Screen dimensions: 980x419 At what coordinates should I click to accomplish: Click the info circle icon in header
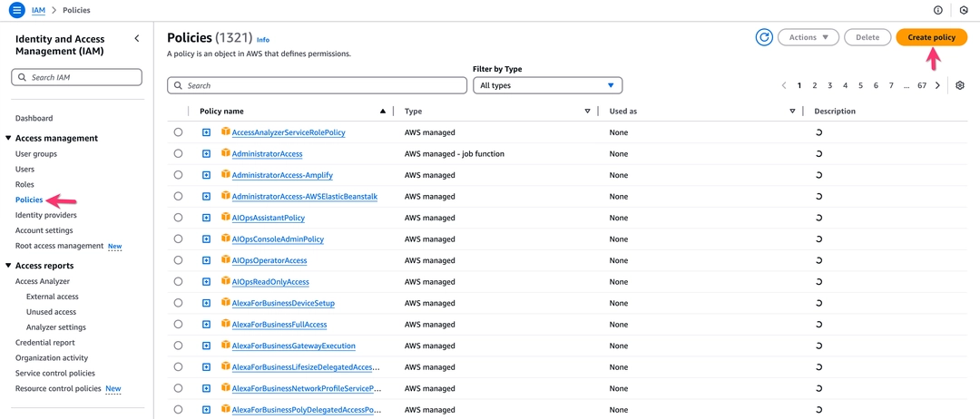tap(937, 10)
